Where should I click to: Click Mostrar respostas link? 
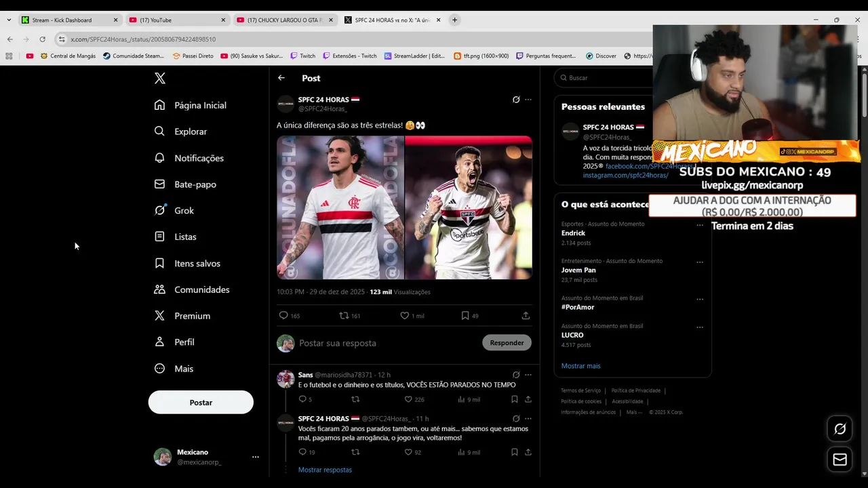(x=325, y=470)
